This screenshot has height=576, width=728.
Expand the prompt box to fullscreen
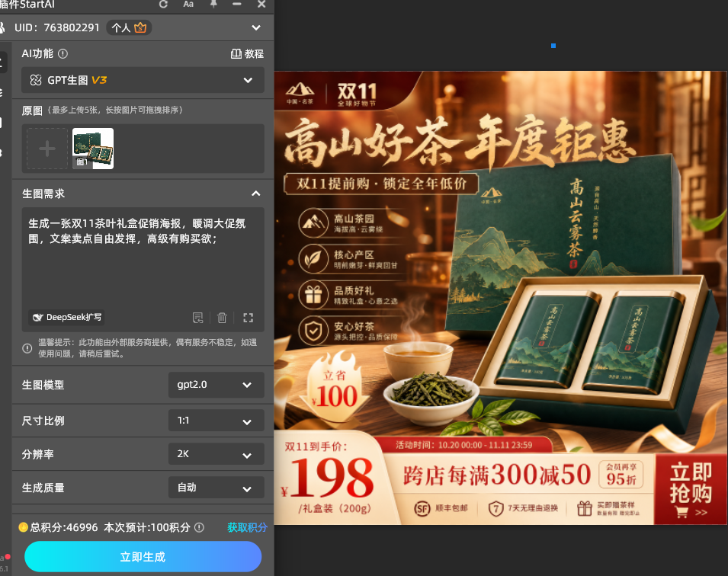249,318
